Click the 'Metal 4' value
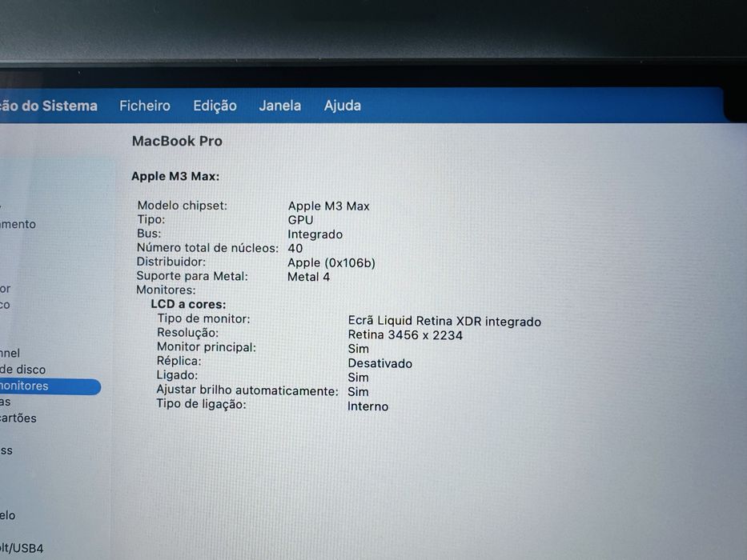 (308, 277)
